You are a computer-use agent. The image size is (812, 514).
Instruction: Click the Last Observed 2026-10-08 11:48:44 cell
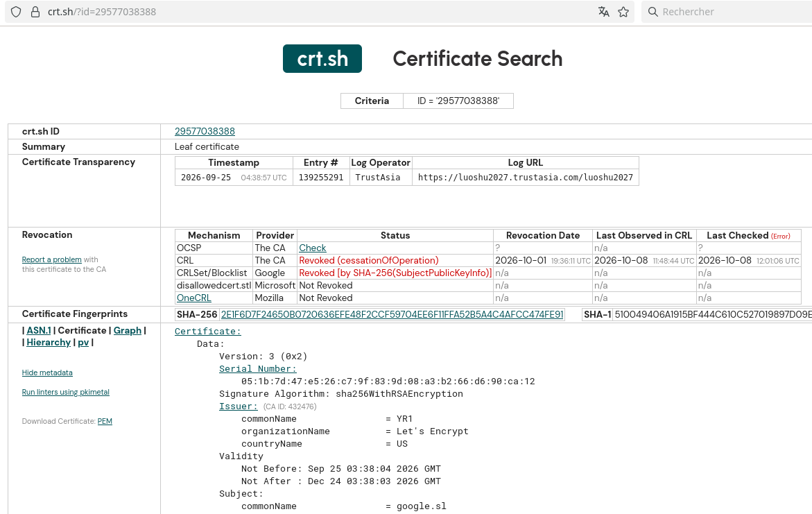[x=644, y=260]
